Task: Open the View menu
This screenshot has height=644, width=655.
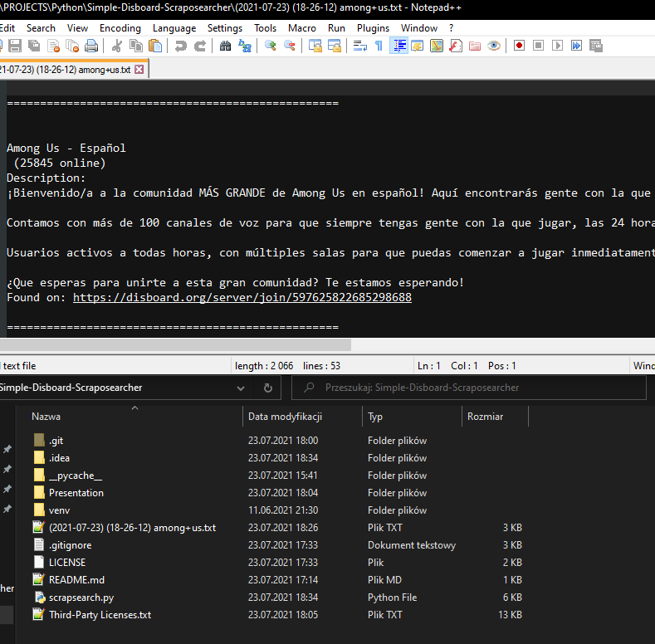Action: (x=78, y=28)
